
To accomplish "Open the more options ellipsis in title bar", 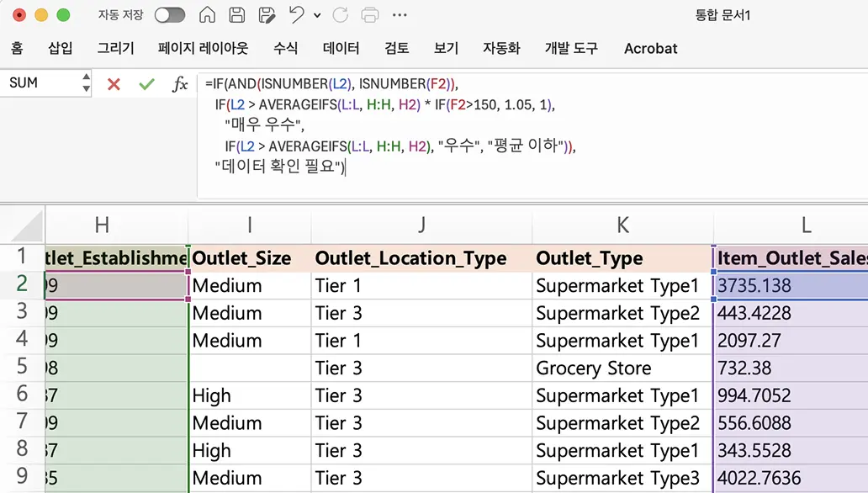I will point(400,15).
